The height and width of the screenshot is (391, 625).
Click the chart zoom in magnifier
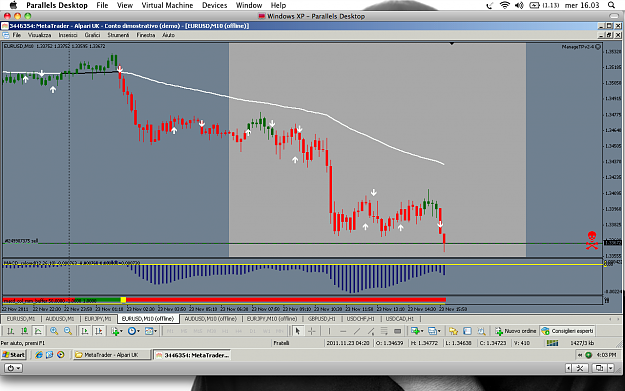tap(54, 331)
